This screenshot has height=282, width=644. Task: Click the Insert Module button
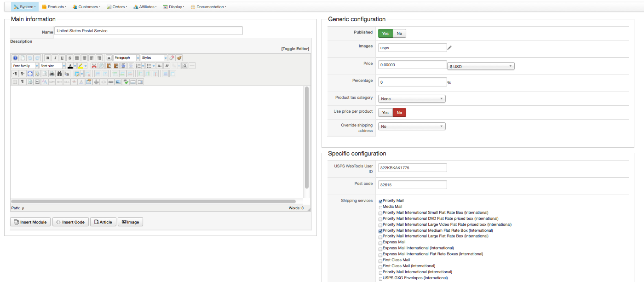(30, 222)
